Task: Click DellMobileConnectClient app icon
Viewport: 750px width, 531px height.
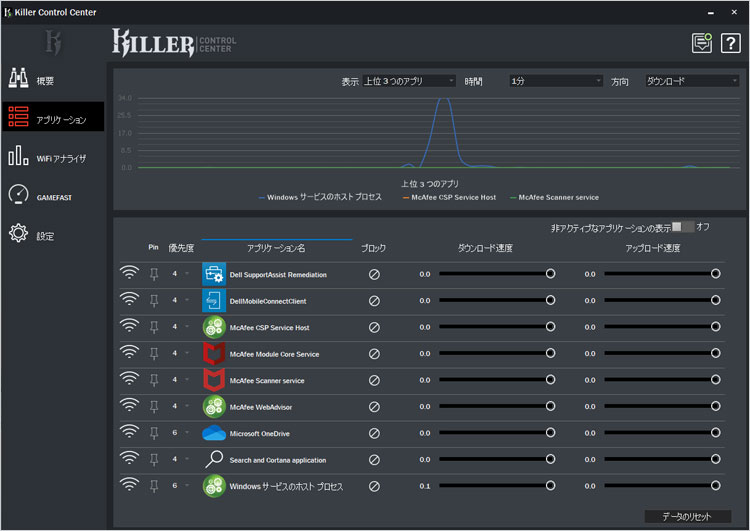Action: [214, 300]
